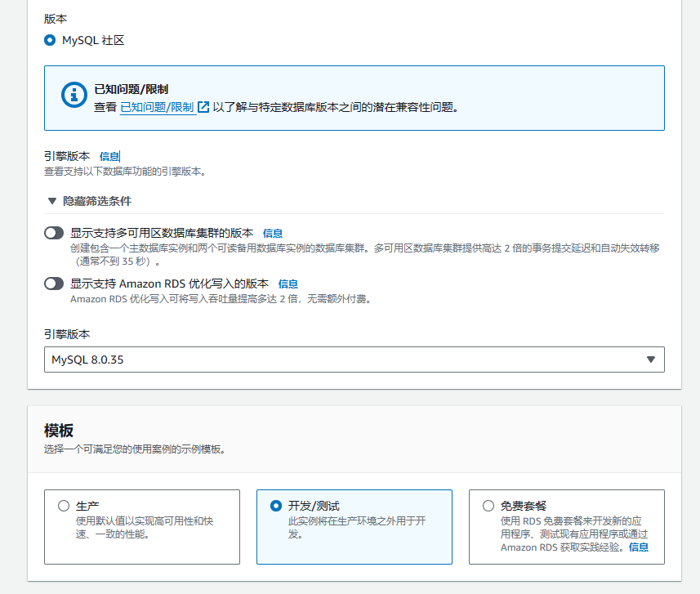Open the 信息 link in 免费套餐 card

coord(639,547)
